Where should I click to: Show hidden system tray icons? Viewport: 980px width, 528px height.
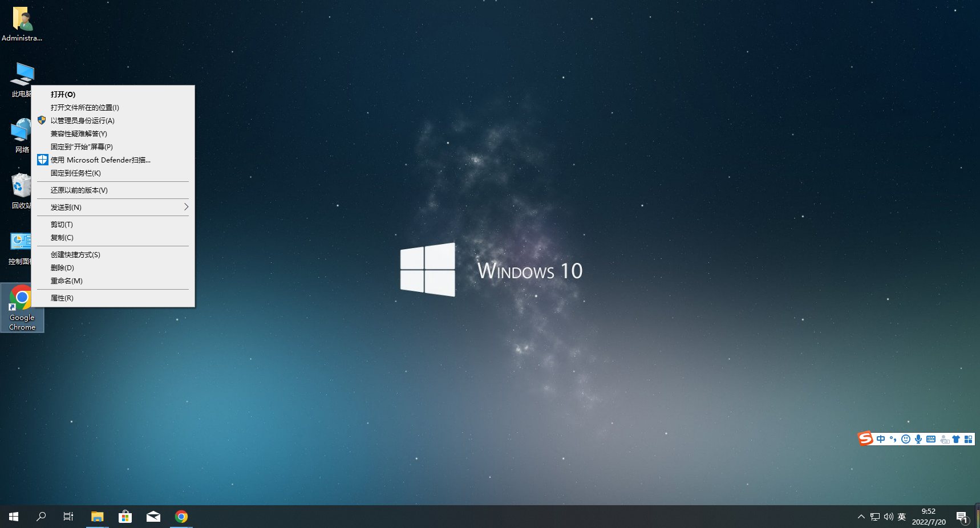(861, 517)
